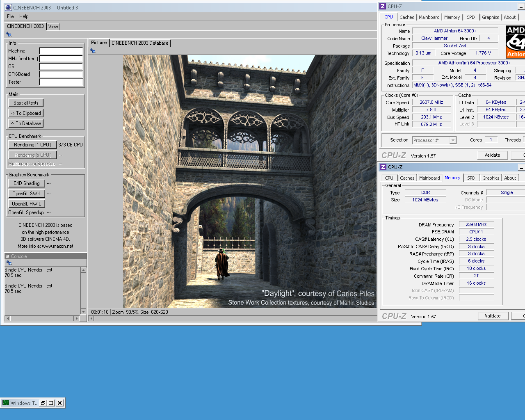Screen dimensions: 525x420
Task: Select the CINEBENCH 2003 tab
Action: point(25,26)
